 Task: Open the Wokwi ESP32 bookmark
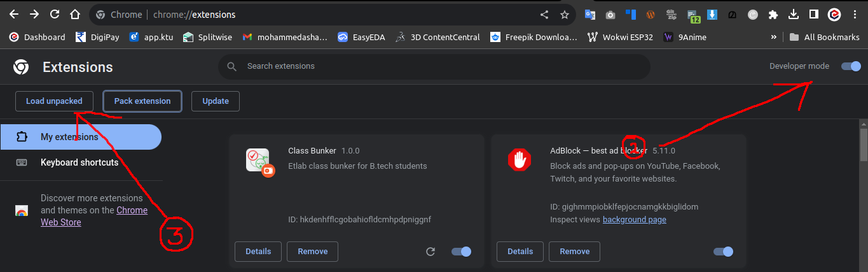tap(621, 37)
